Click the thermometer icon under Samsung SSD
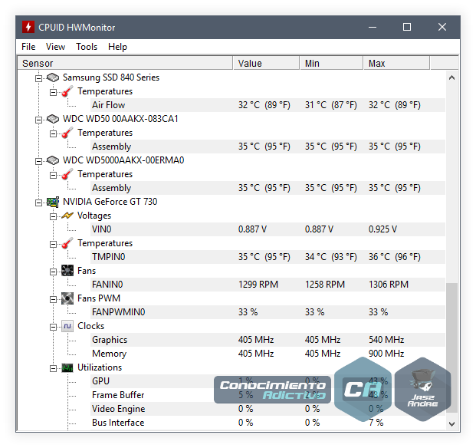476x448 pixels. coord(67,91)
